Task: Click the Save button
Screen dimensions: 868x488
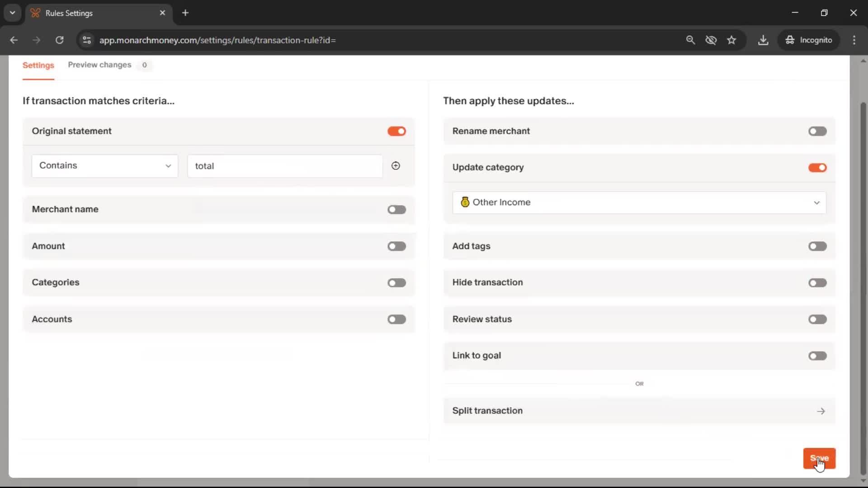Action: click(819, 458)
